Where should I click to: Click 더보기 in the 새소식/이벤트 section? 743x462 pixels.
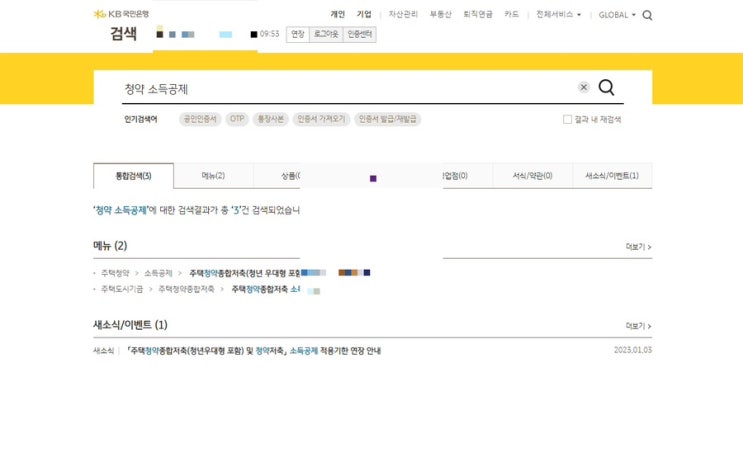pos(638,326)
